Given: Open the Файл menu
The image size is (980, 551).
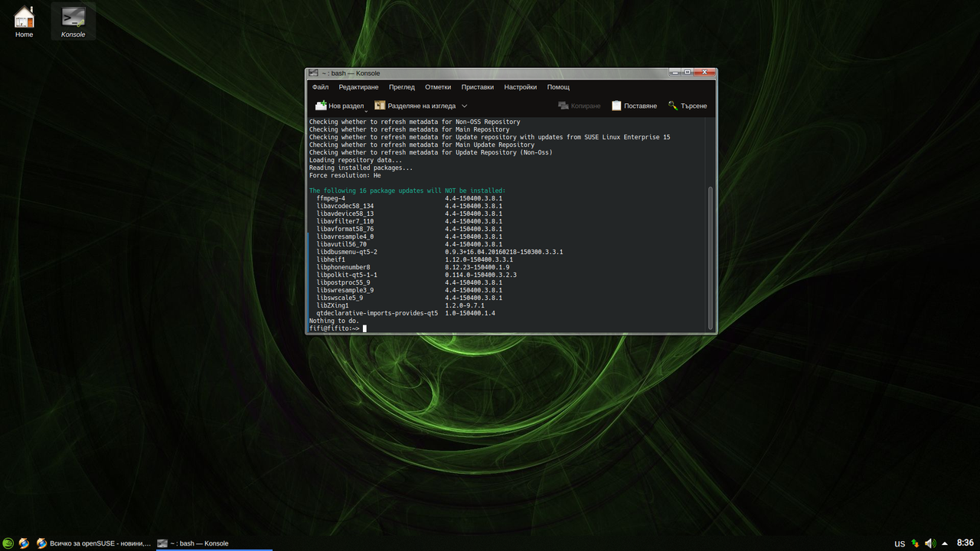Looking at the screenshot, I should click(320, 87).
